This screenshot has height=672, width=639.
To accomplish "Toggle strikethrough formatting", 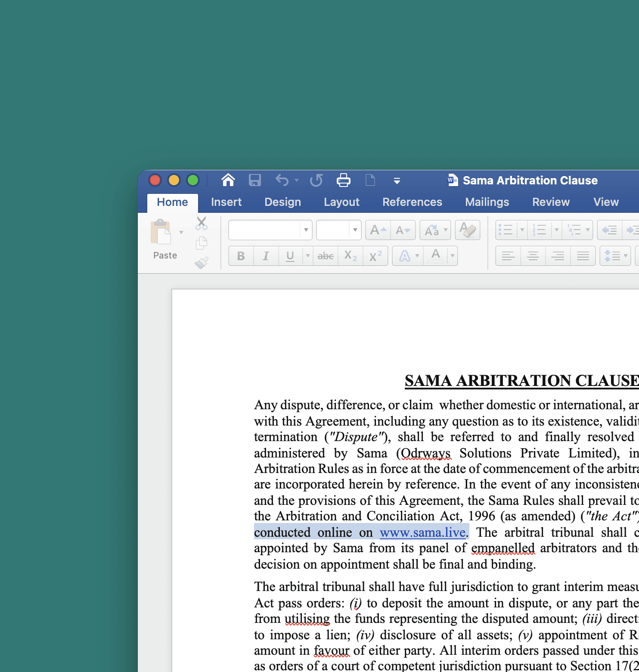I will [326, 256].
